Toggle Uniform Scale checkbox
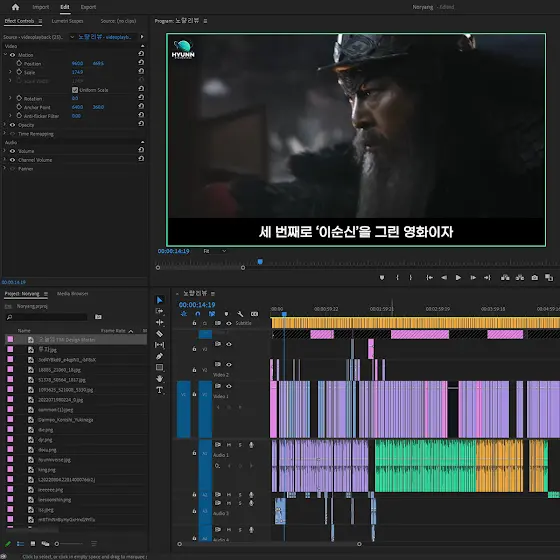Screen dimensions: 560x560 pos(75,90)
